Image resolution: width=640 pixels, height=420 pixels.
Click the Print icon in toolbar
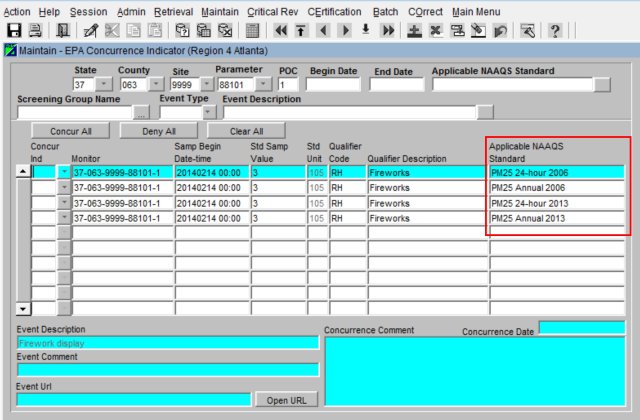click(36, 31)
